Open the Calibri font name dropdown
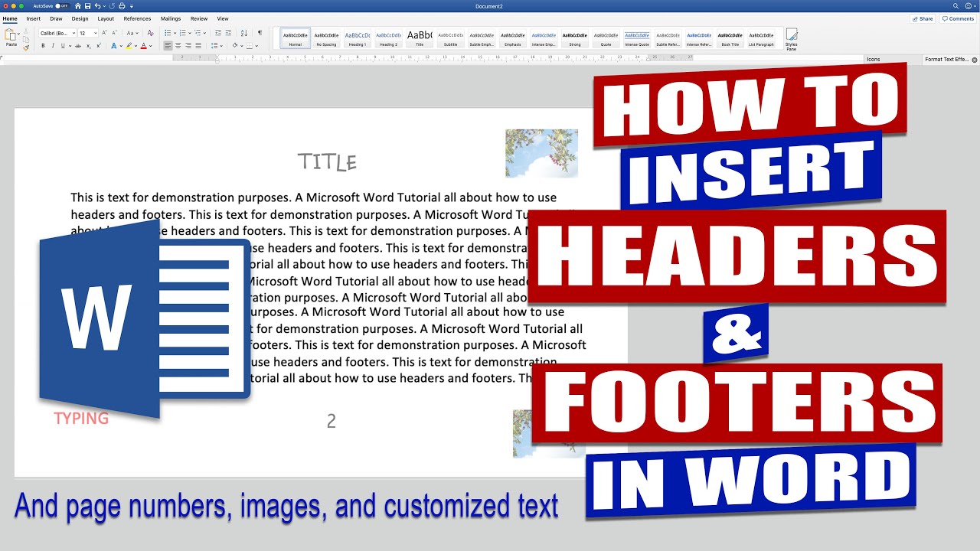 pos(57,33)
